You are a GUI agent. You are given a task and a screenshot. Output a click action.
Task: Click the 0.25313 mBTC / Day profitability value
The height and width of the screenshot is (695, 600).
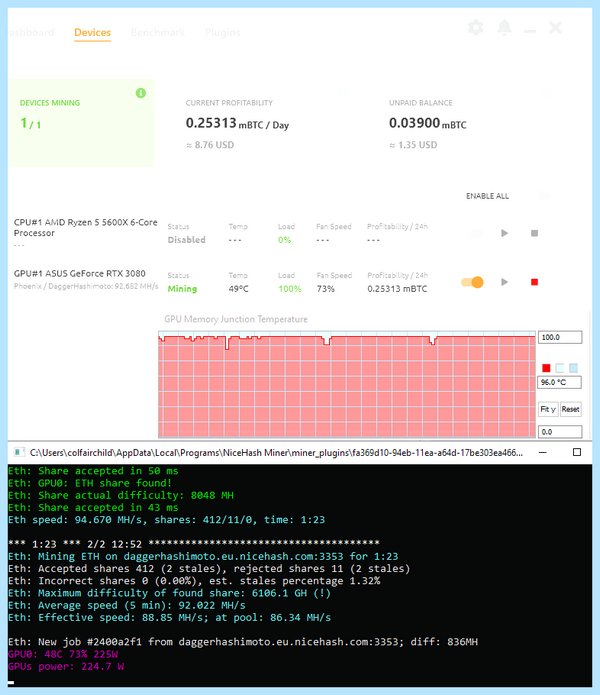point(237,123)
